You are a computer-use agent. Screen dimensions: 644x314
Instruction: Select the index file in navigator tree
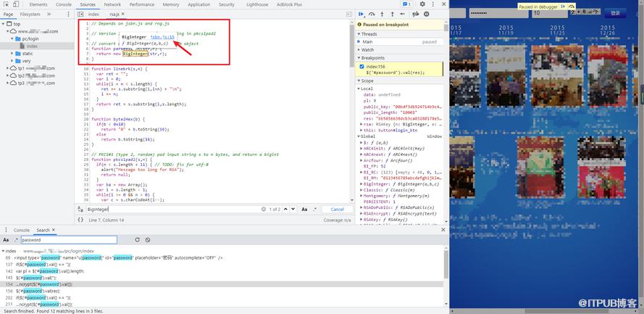click(32, 46)
